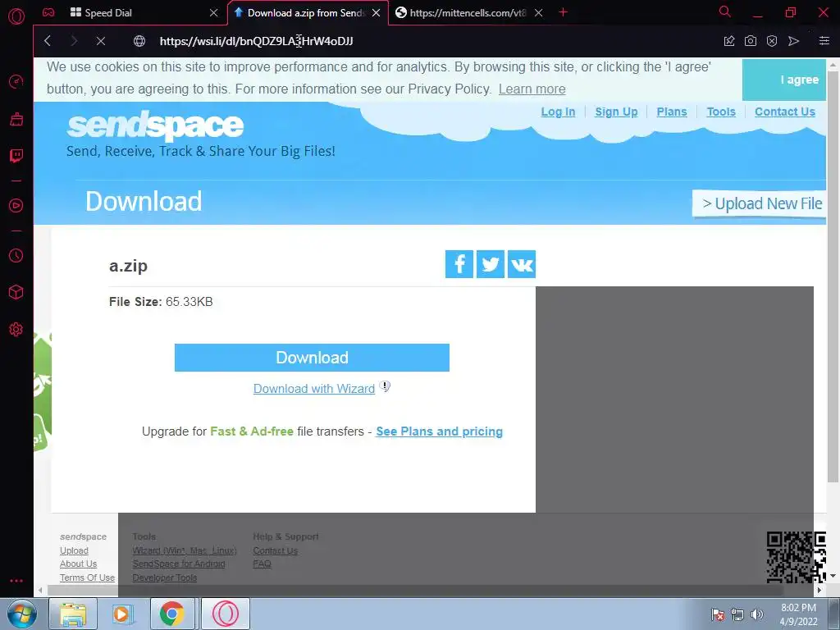Take a snapshot with camera icon

(x=751, y=41)
